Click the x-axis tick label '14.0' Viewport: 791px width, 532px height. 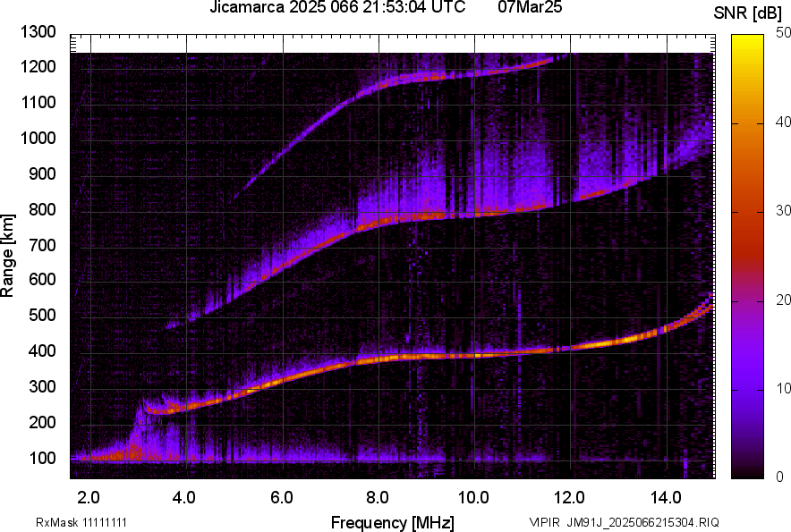pyautogui.click(x=666, y=498)
